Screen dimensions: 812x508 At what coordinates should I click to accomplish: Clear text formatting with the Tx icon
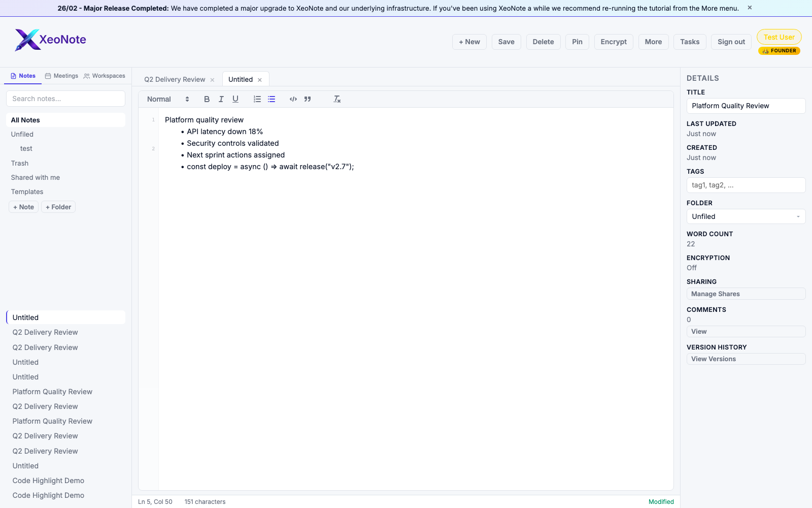pyautogui.click(x=336, y=99)
